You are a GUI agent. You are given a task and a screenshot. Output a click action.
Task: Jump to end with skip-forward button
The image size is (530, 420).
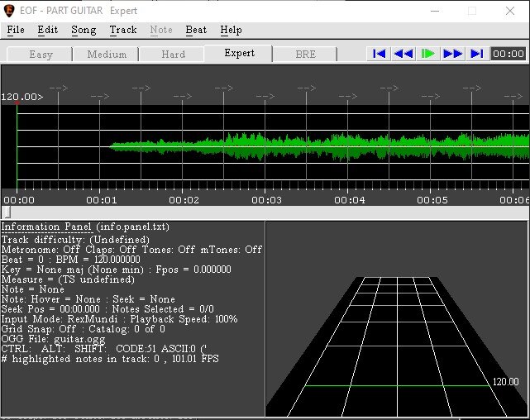(476, 54)
